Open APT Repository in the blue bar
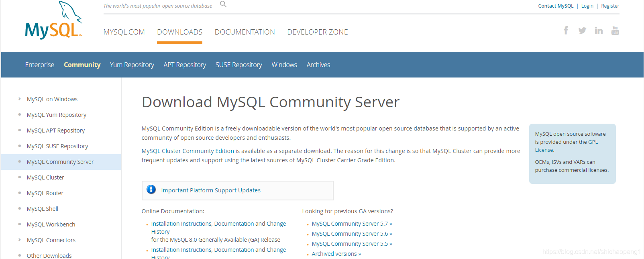 185,65
